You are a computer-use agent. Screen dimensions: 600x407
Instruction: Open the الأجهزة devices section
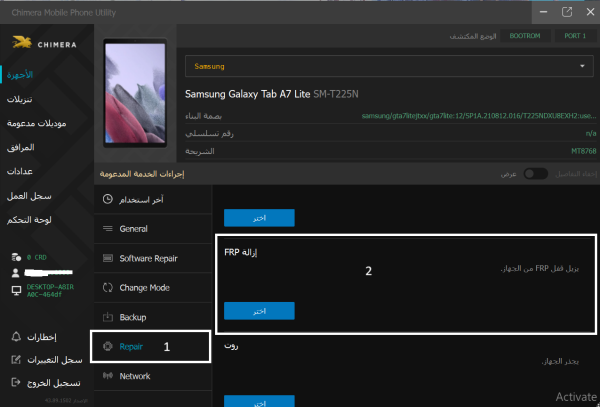point(20,75)
